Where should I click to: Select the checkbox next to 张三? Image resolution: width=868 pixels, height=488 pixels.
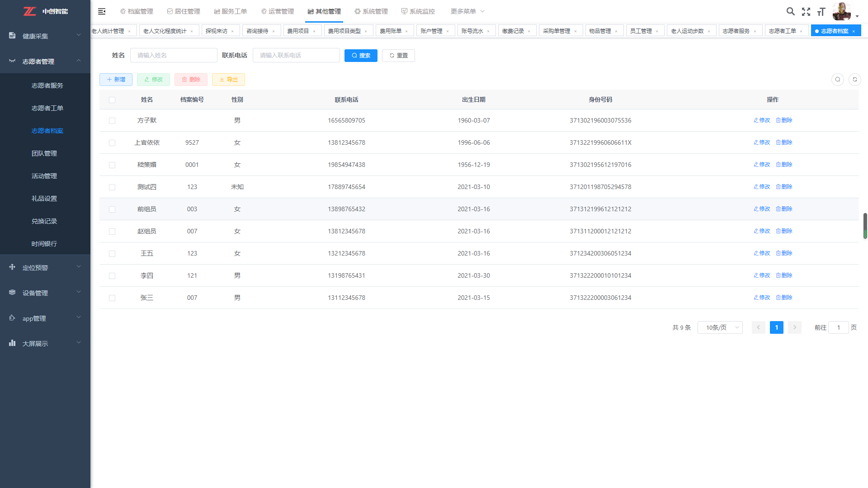pos(112,298)
